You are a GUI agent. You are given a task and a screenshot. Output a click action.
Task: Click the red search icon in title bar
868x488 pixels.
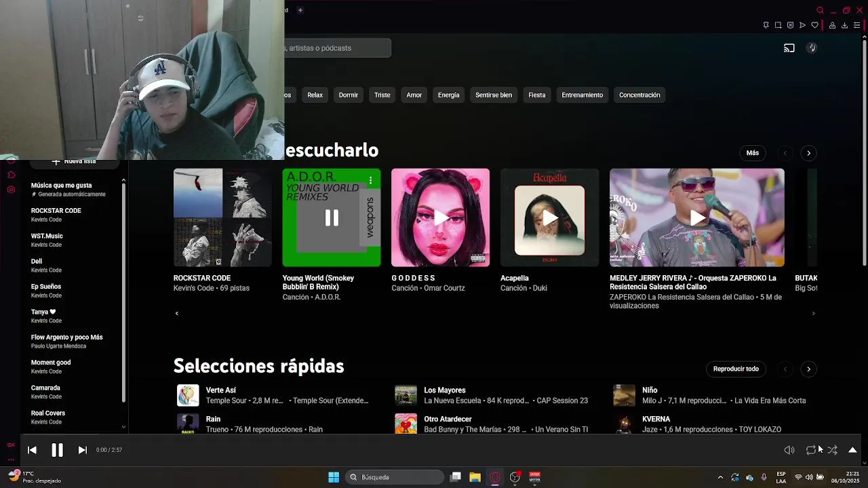coord(820,10)
